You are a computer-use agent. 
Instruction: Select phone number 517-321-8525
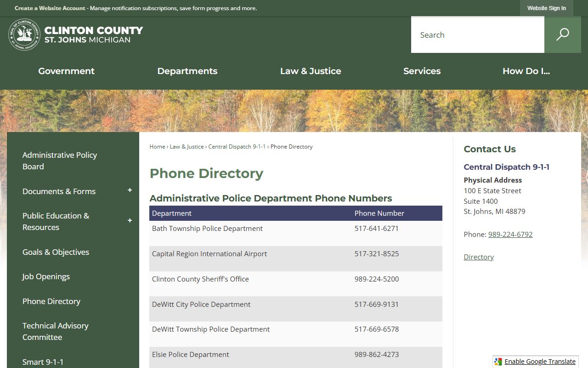pyautogui.click(x=377, y=254)
